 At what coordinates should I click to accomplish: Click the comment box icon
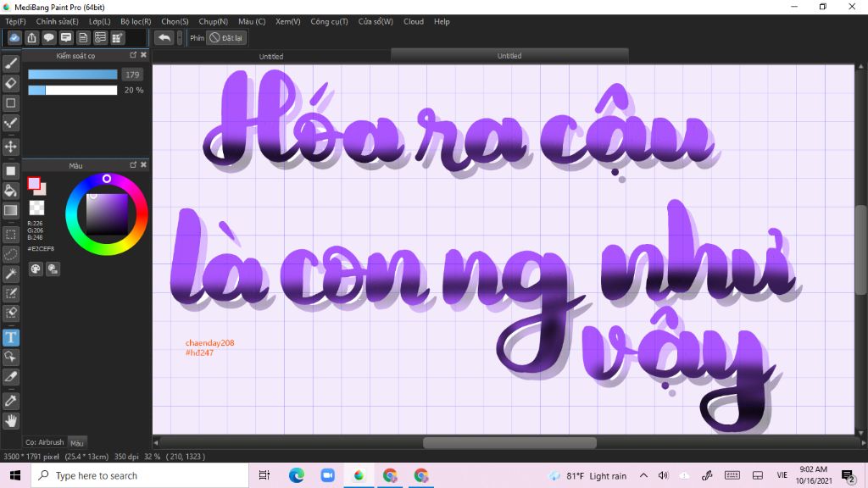[x=66, y=37]
